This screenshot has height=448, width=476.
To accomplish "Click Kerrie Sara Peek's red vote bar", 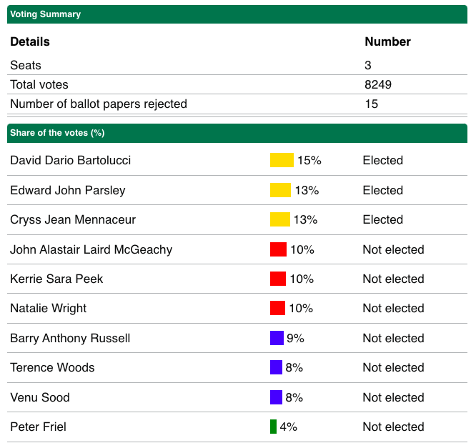I will [278, 279].
